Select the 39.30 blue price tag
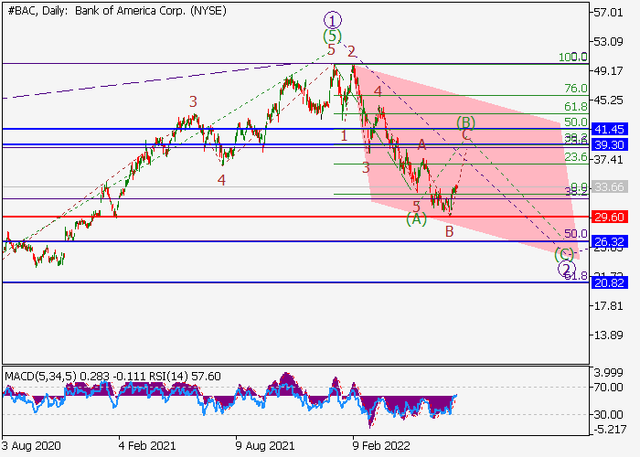Screen dimensions: 640x457 tap(608, 145)
